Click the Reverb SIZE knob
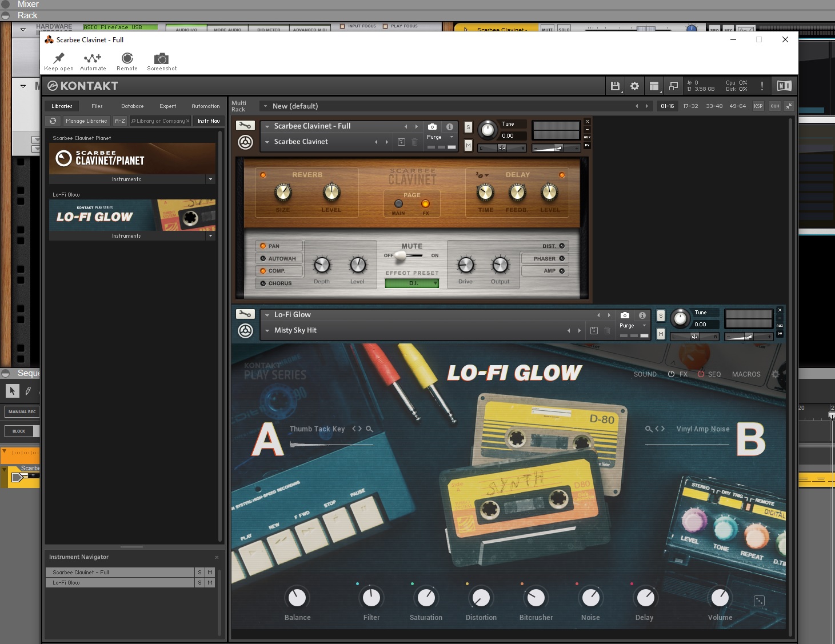 coord(283,193)
